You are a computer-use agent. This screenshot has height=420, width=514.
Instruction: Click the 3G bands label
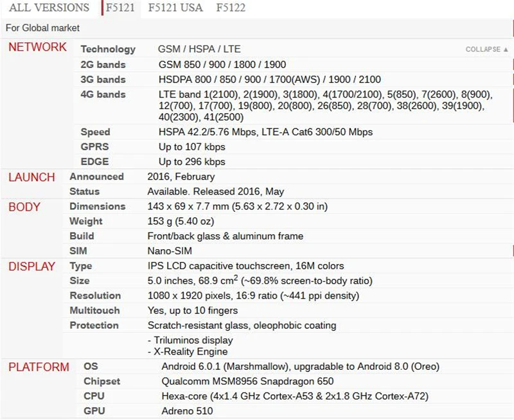click(x=103, y=79)
